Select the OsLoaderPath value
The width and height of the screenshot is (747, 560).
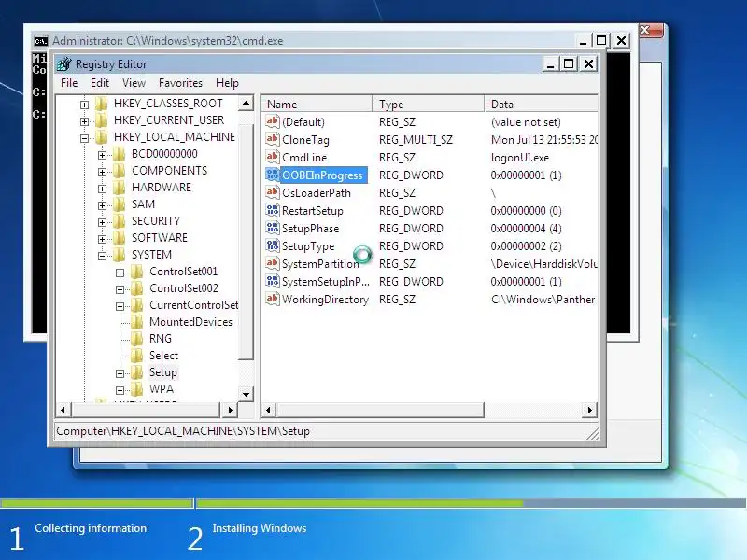click(317, 193)
